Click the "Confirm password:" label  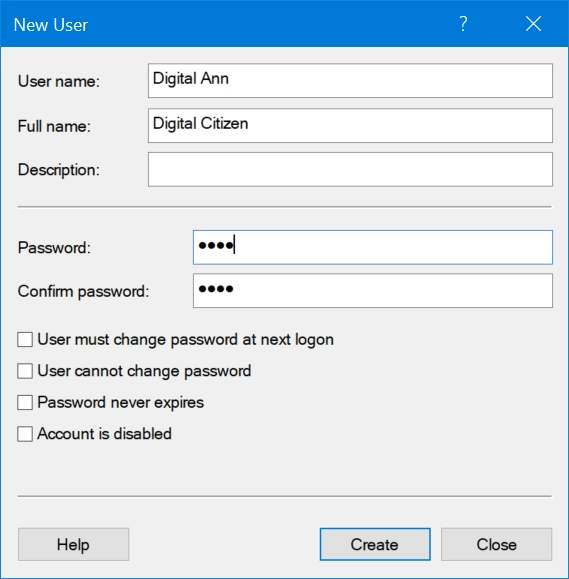tap(83, 291)
